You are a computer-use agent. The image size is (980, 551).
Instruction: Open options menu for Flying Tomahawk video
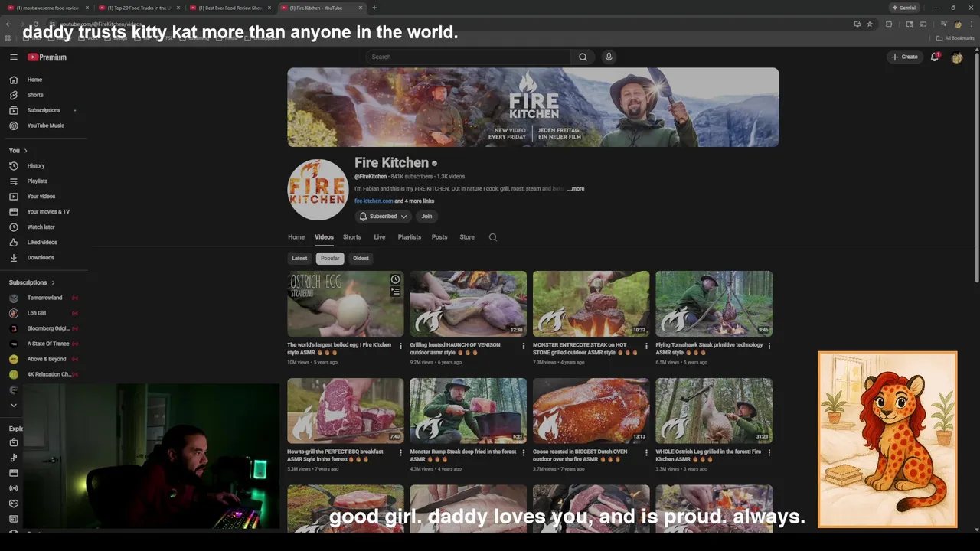click(x=769, y=346)
